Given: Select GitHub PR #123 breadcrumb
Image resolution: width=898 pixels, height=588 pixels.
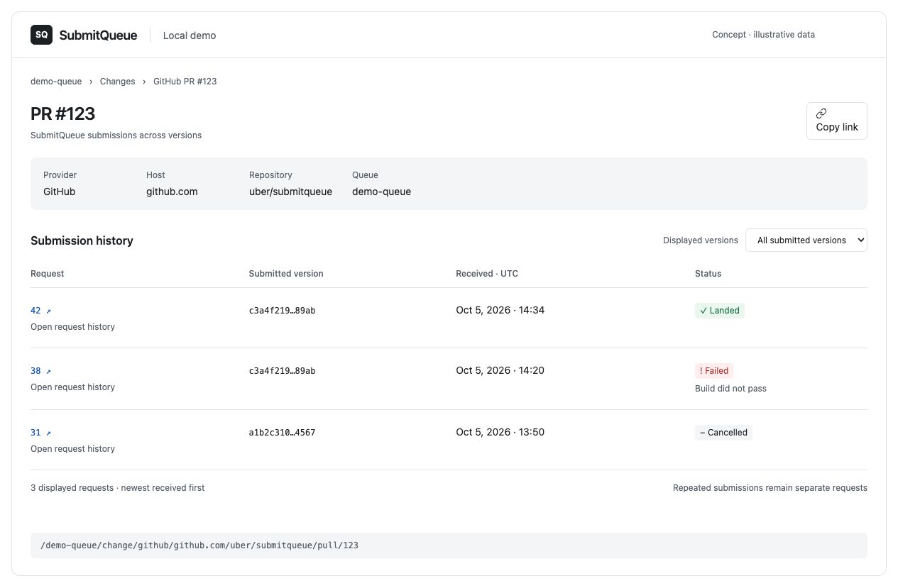Looking at the screenshot, I should [x=185, y=82].
